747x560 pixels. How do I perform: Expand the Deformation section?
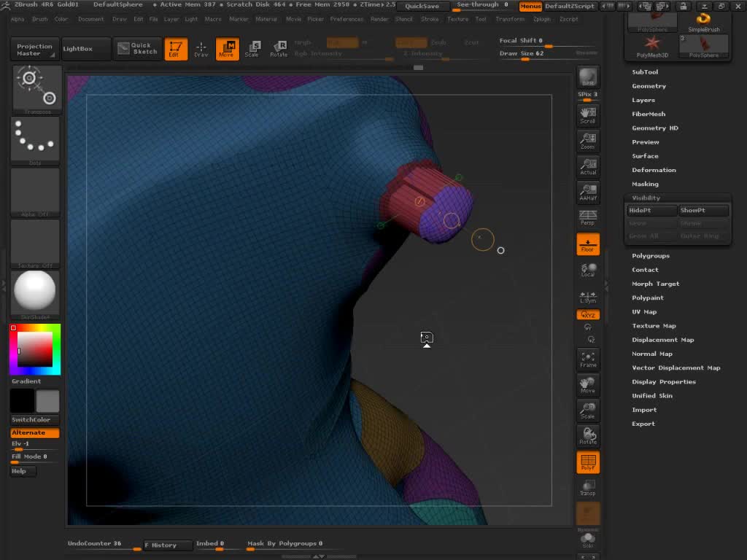[654, 170]
